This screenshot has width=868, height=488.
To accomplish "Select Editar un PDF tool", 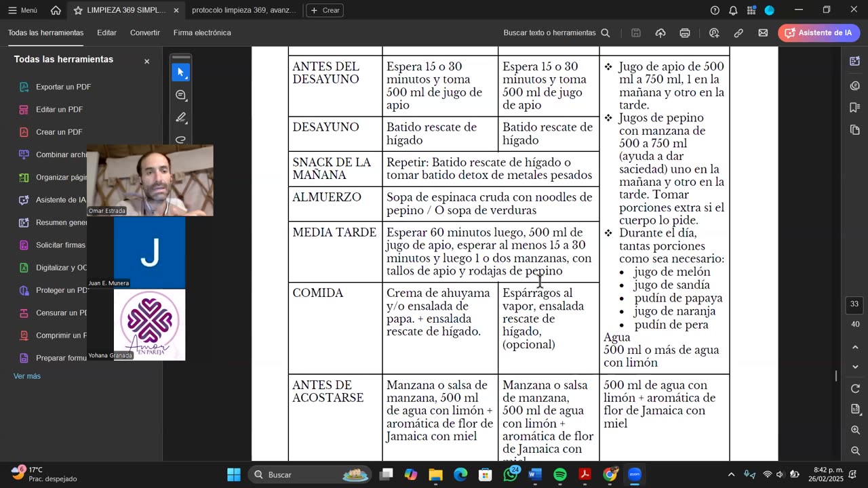I will pos(59,109).
